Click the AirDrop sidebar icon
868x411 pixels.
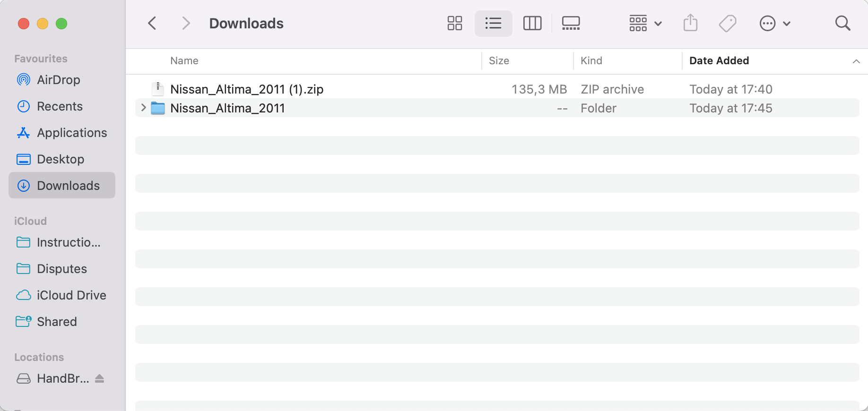(24, 79)
